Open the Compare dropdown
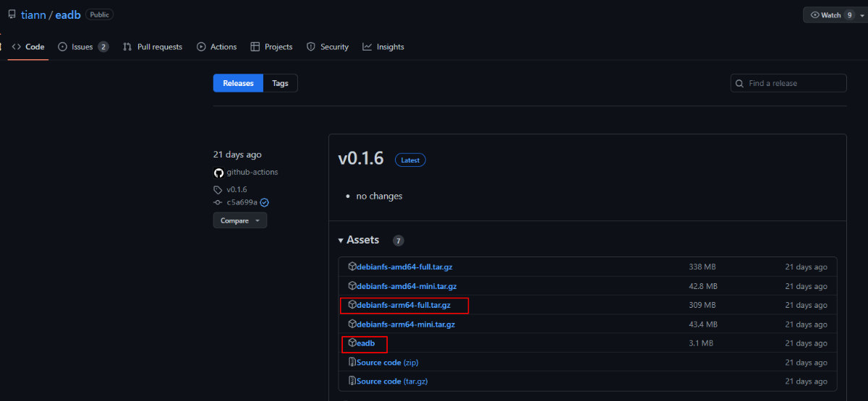868x401 pixels. (x=239, y=220)
